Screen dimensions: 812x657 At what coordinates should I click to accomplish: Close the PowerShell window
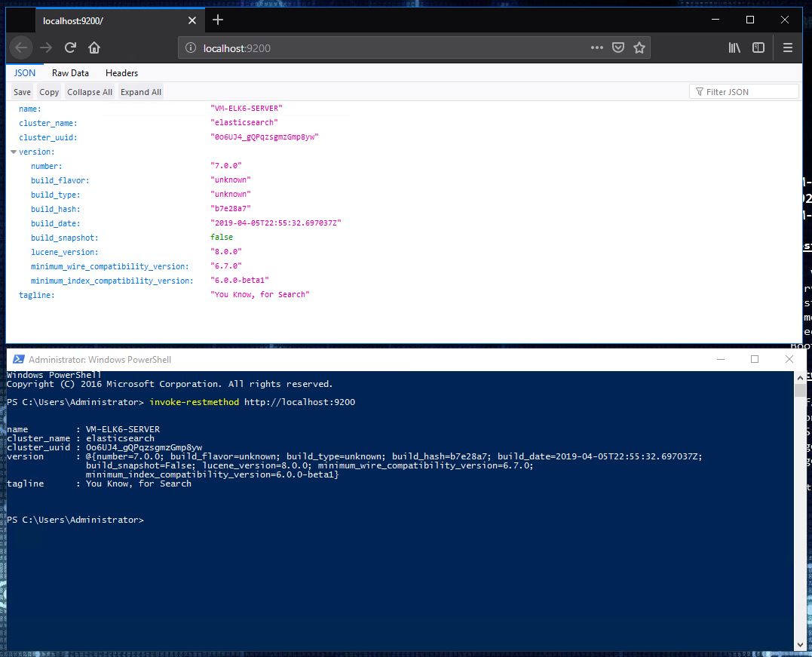789,359
